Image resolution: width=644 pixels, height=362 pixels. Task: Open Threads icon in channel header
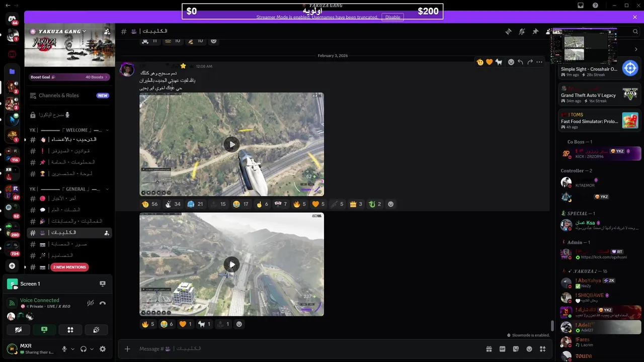pyautogui.click(x=509, y=31)
